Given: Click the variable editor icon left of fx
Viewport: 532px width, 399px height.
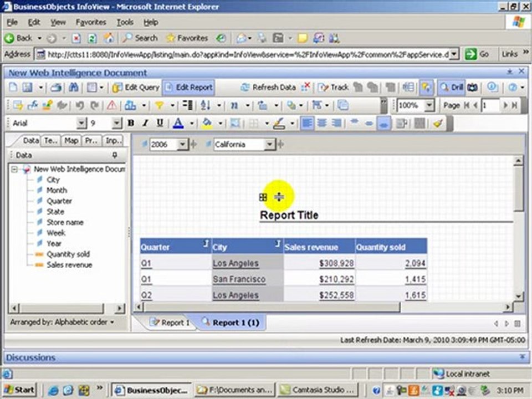Looking at the screenshot, I should [18, 105].
